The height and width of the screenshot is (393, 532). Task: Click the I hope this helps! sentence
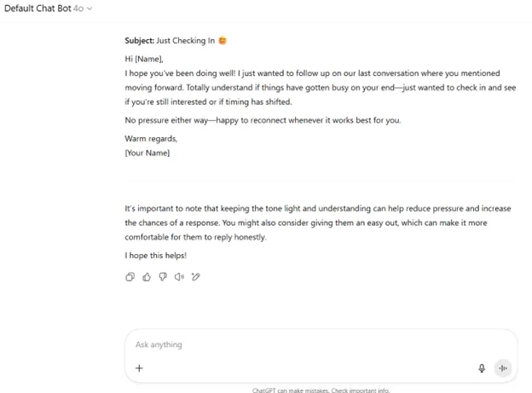156,255
